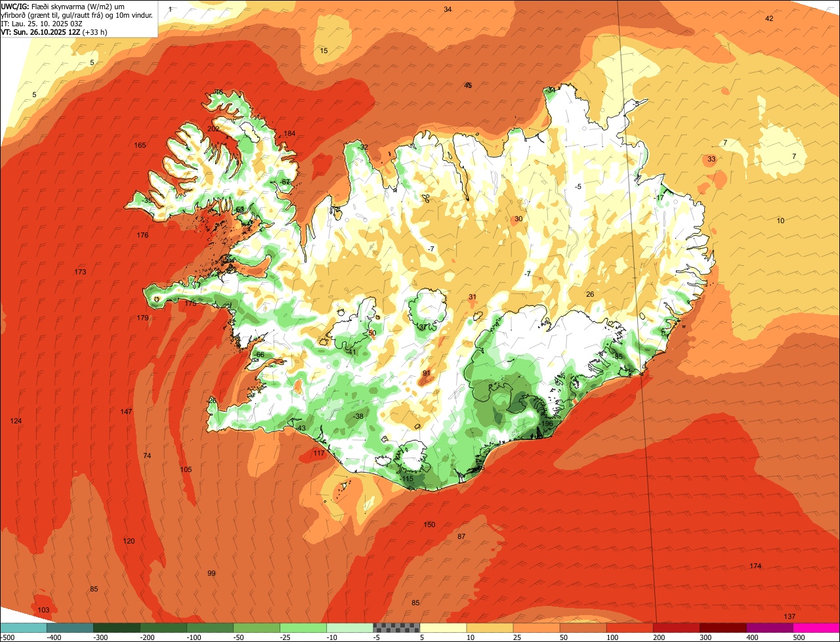Click the legend swatch between 10 and 25
The height and width of the screenshot is (642, 840).
[x=490, y=628]
